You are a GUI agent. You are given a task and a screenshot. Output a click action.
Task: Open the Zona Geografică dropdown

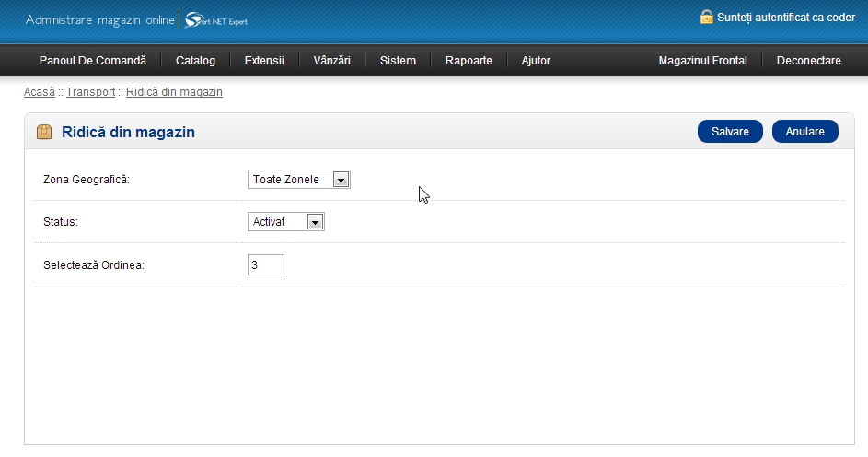click(299, 180)
